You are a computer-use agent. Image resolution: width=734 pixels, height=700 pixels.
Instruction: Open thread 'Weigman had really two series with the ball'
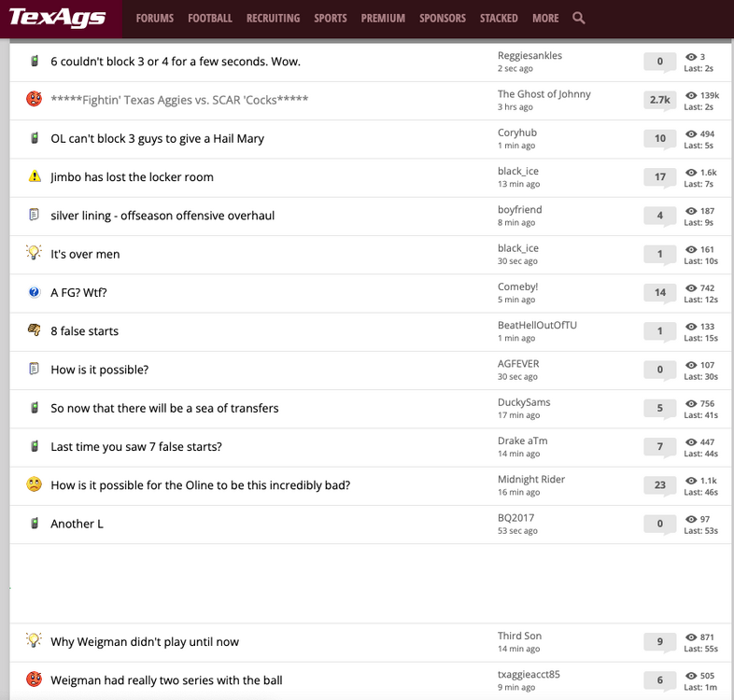(166, 679)
